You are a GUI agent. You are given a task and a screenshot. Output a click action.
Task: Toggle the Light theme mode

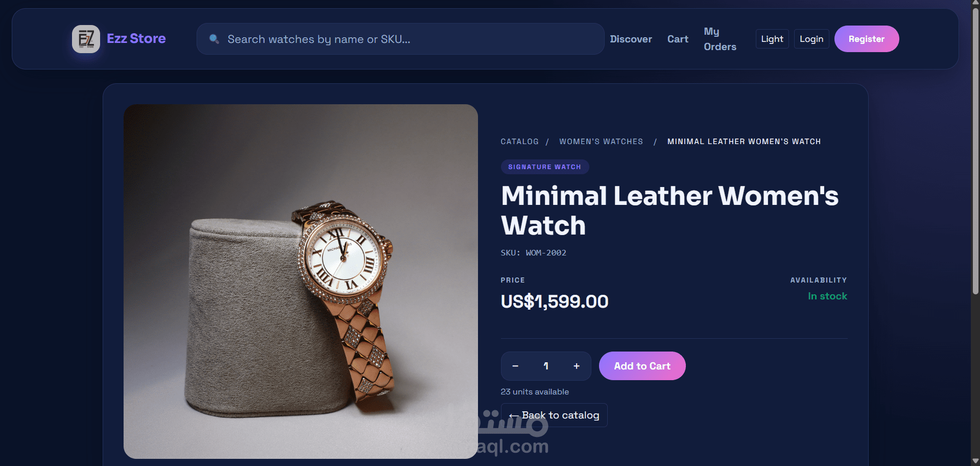(x=772, y=39)
